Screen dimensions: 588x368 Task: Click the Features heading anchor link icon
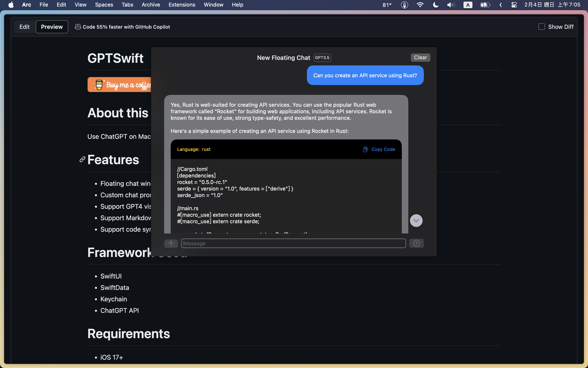tap(82, 159)
